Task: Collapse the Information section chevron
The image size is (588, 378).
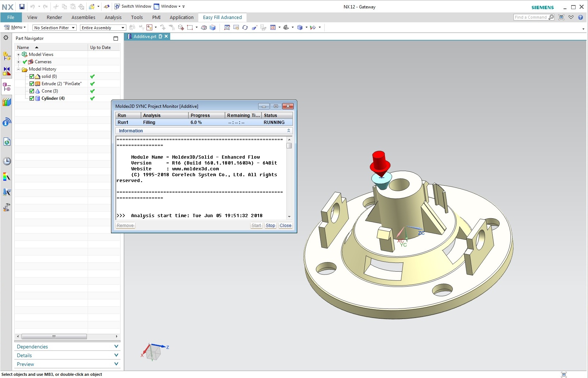Action: 289,131
